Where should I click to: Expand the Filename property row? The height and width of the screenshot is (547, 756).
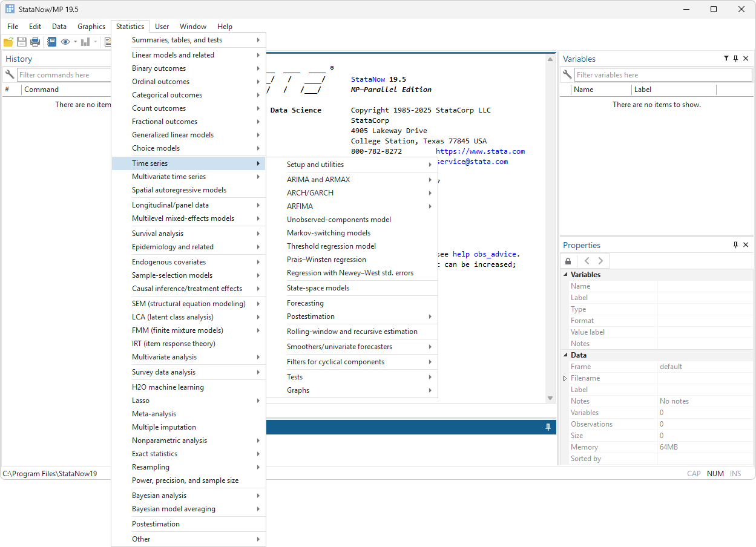[x=565, y=378]
